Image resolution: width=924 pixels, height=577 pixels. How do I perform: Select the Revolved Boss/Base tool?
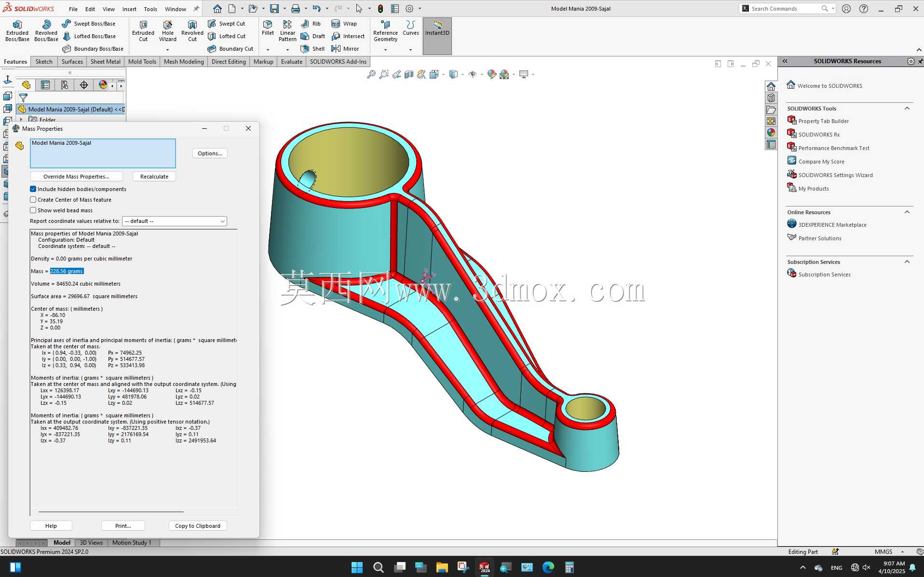(46, 31)
